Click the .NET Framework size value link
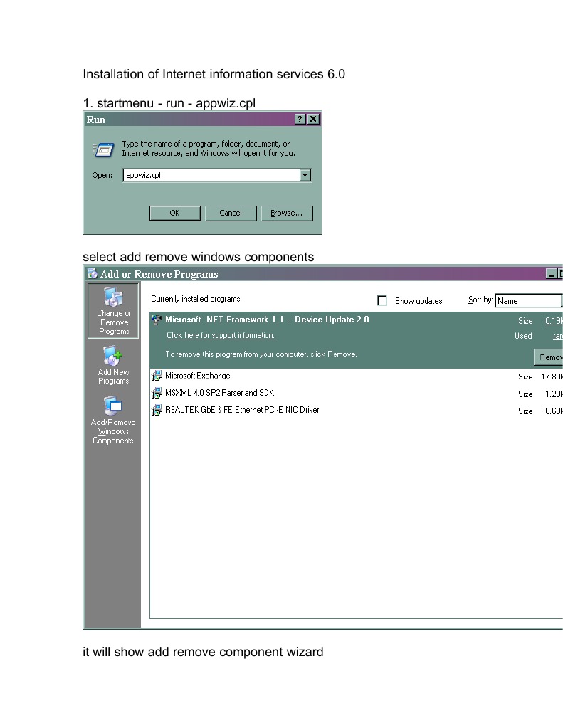 click(x=554, y=320)
